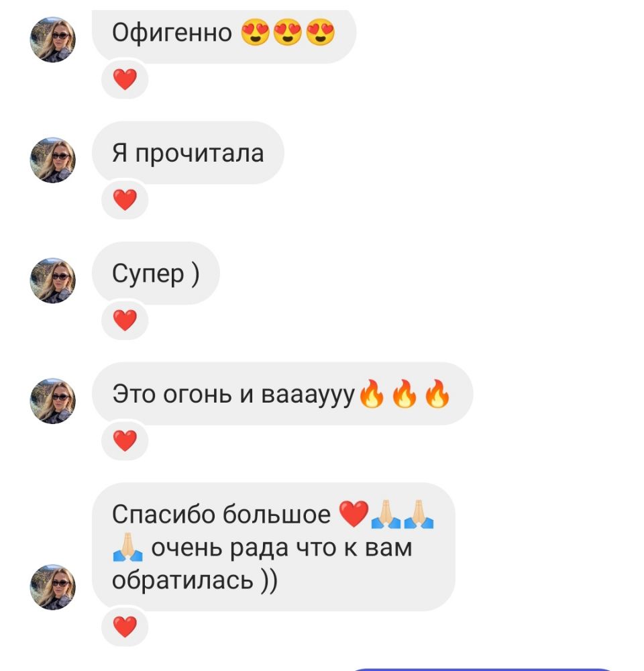The width and height of the screenshot is (644, 671).
Task: Tap the heart reaction under "Спасибо большое" message
Action: tap(125, 627)
